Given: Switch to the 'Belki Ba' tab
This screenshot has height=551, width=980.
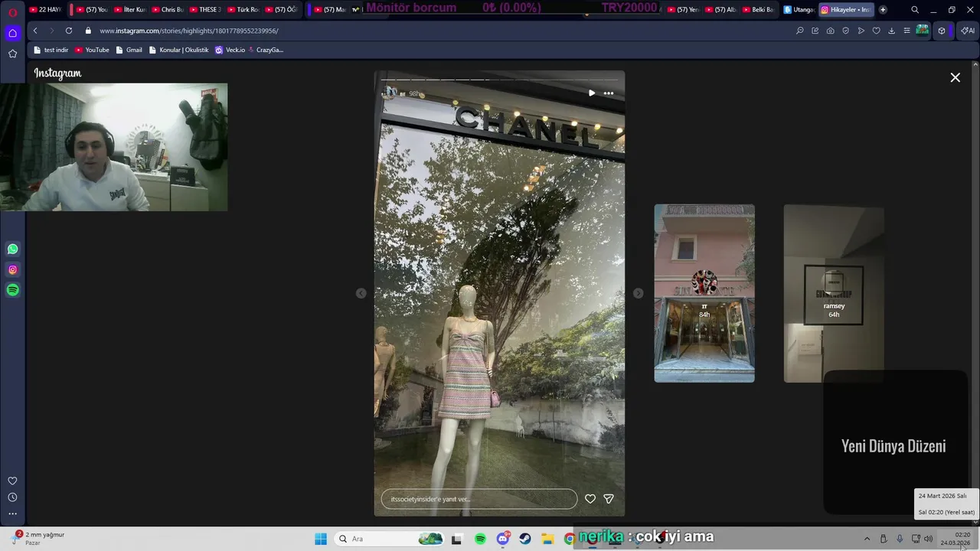Looking at the screenshot, I should [x=759, y=10].
